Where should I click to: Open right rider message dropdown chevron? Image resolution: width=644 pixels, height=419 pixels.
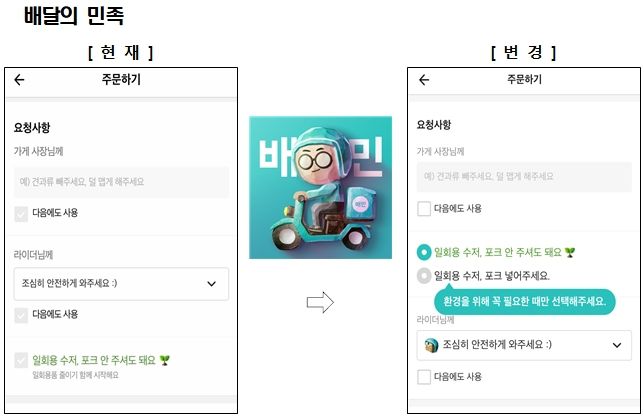[617, 345]
